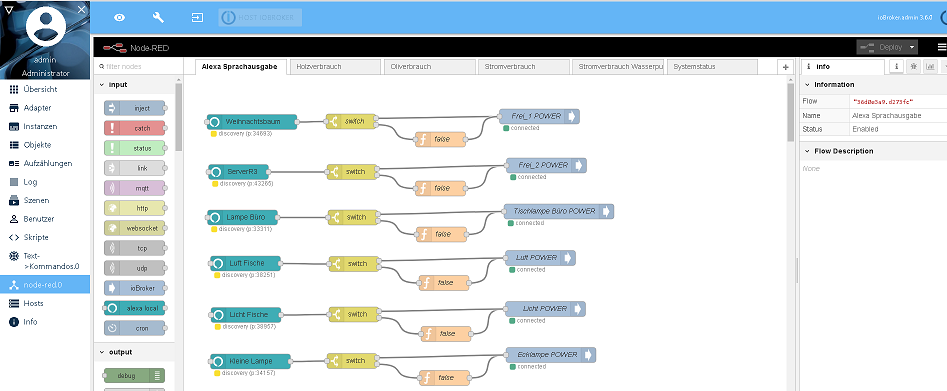Switch to the Stromverbrauch Wasserpumpe tab
The image size is (947, 391).
click(x=617, y=66)
